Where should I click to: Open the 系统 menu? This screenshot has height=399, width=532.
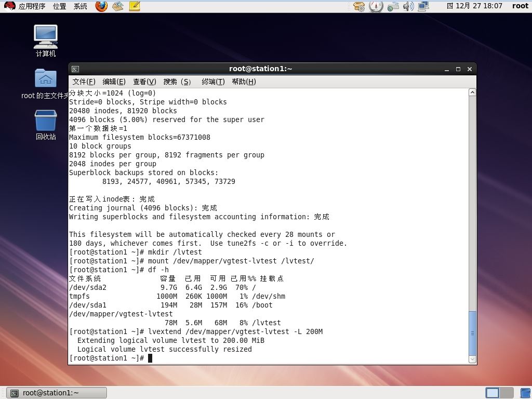[81, 6]
